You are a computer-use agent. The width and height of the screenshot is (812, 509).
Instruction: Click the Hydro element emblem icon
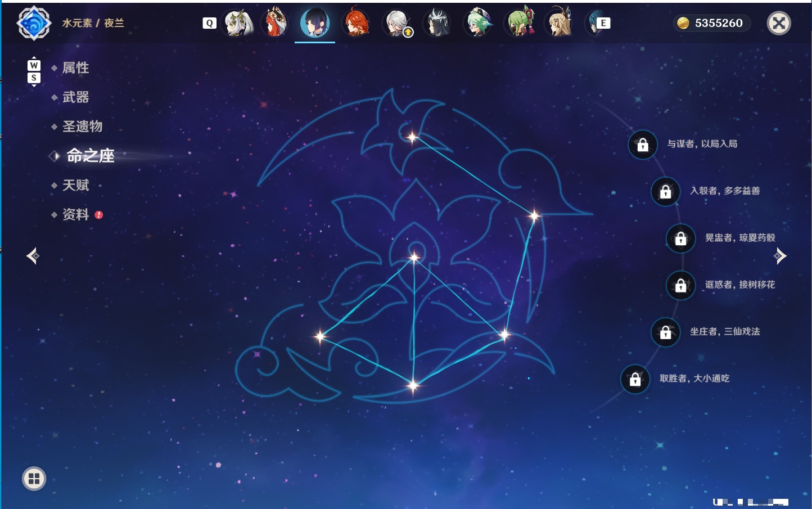pyautogui.click(x=34, y=23)
